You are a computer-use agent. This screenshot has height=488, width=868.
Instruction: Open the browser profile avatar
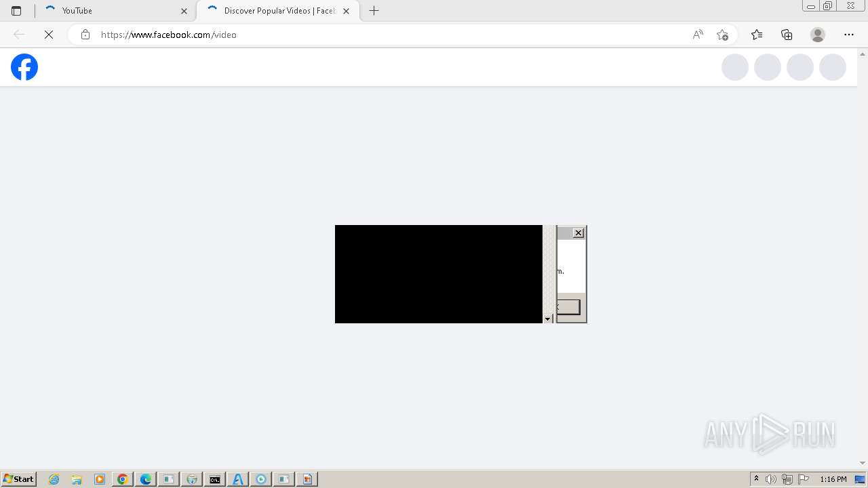(x=818, y=35)
